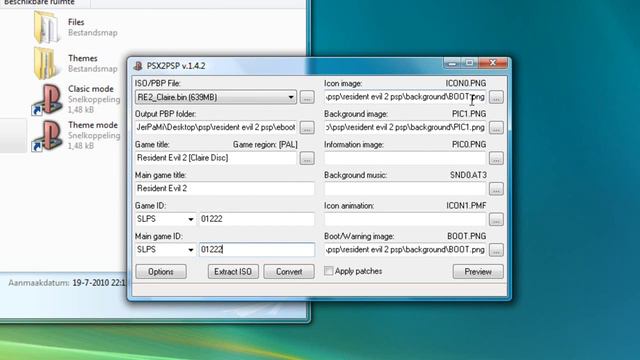
Task: Click the empty Background music field
Action: pos(405,189)
